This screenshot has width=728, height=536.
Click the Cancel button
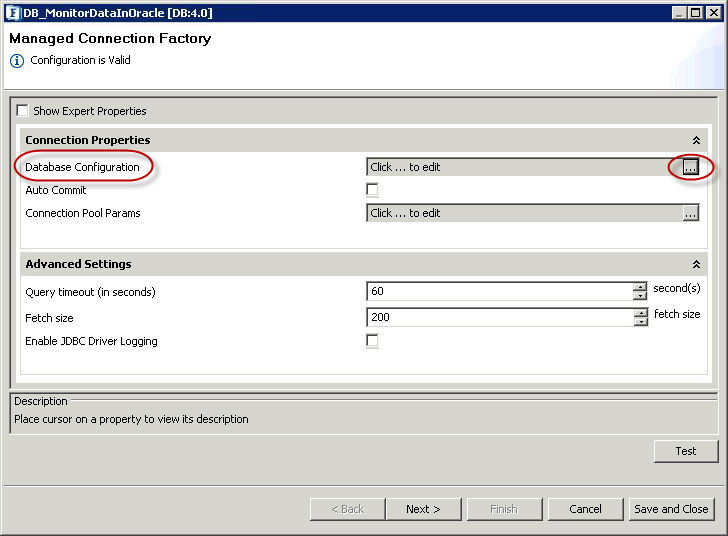585,509
